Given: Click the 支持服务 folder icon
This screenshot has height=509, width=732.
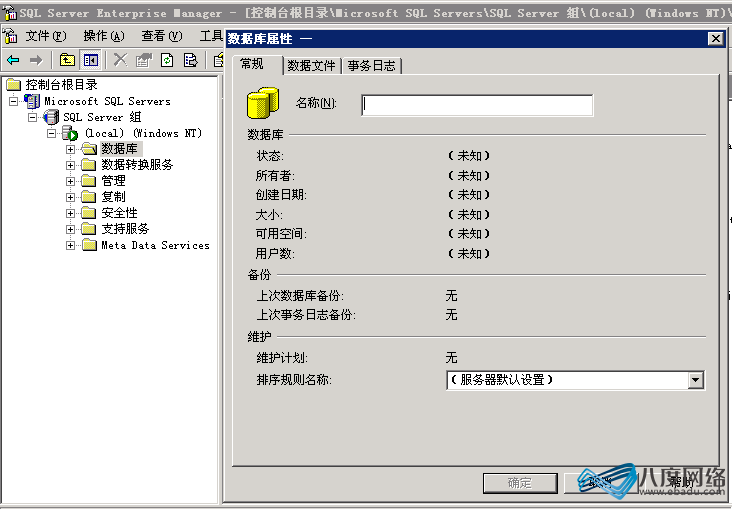Looking at the screenshot, I should tap(89, 229).
